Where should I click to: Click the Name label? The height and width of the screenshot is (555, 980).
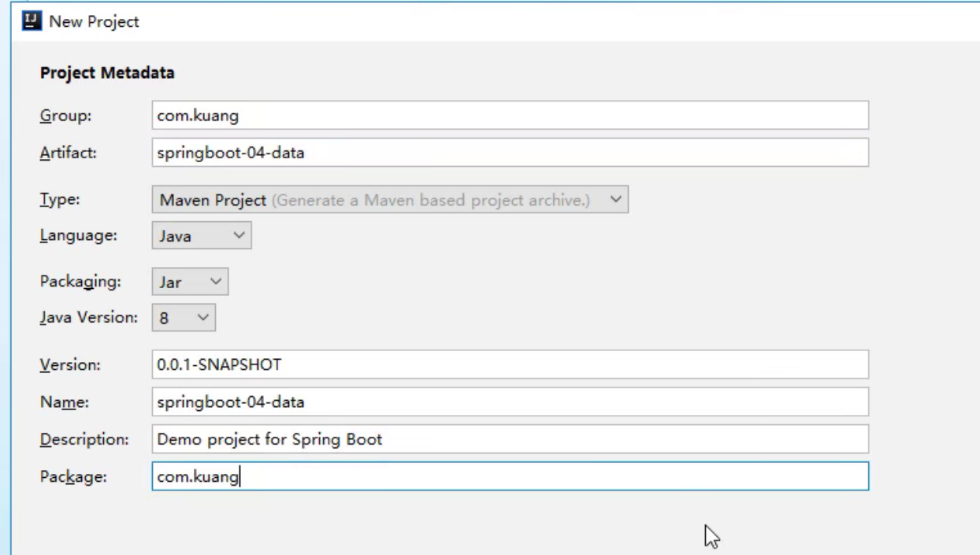[65, 401]
